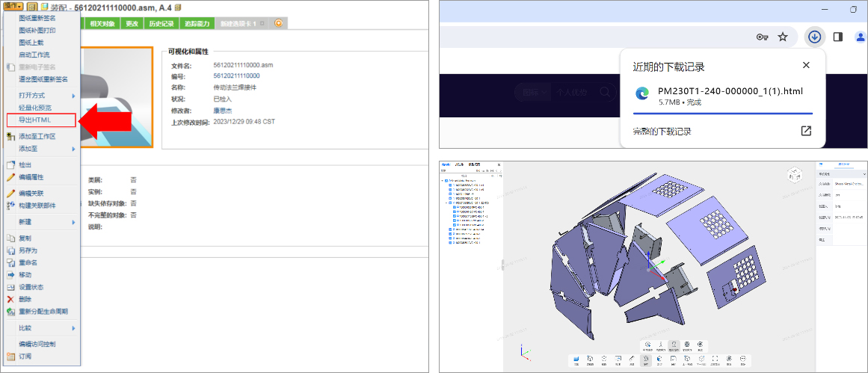Click the 删除 red X icon
Screen dimensions: 868x373
tap(10, 299)
